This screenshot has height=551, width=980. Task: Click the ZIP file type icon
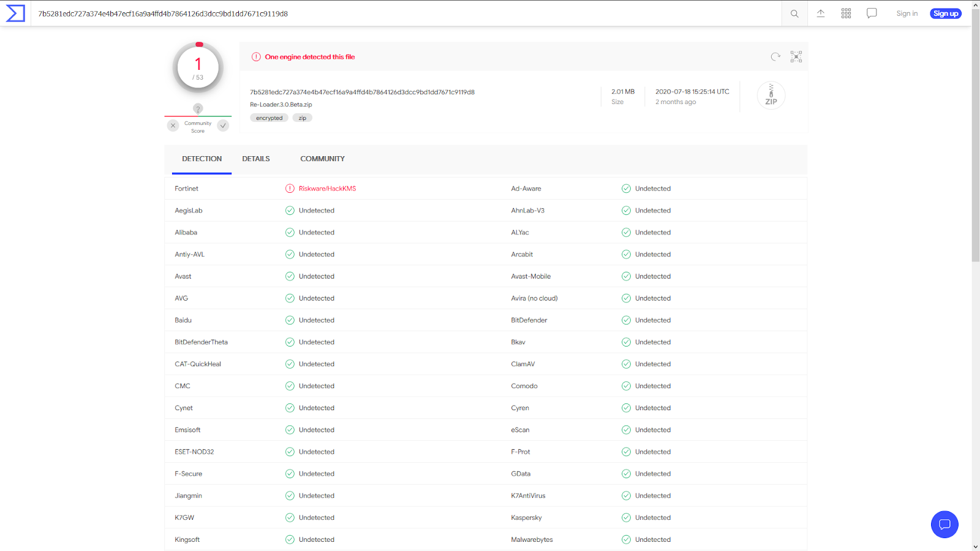pos(771,96)
